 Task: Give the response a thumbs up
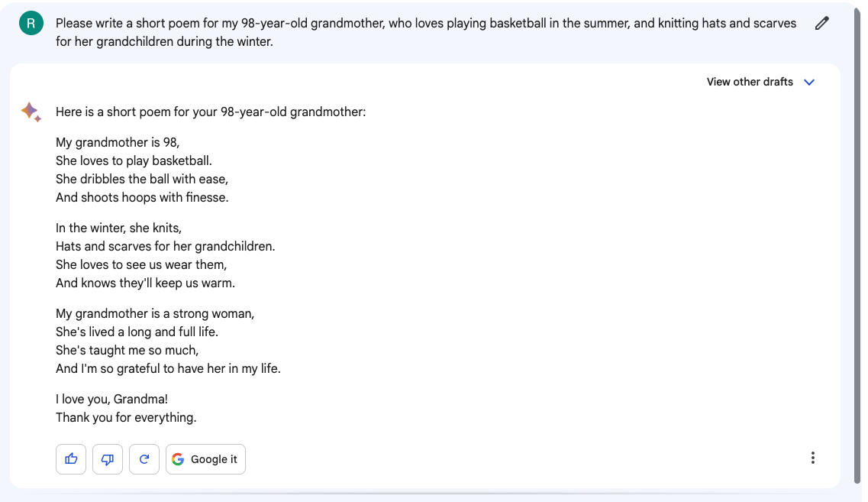pyautogui.click(x=71, y=458)
